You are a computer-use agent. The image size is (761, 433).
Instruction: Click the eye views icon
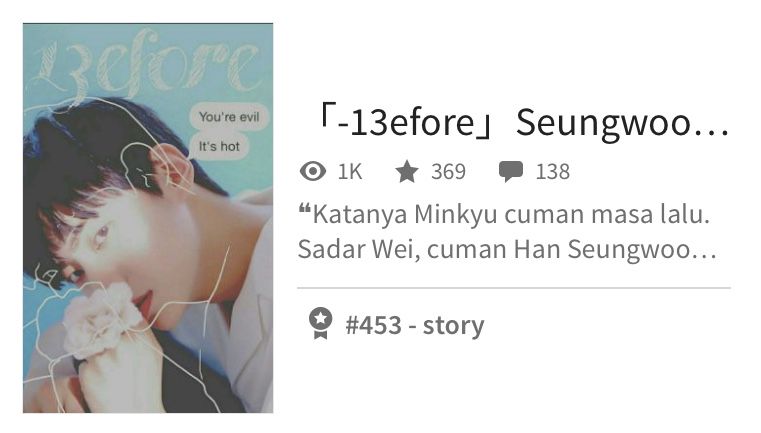(313, 171)
